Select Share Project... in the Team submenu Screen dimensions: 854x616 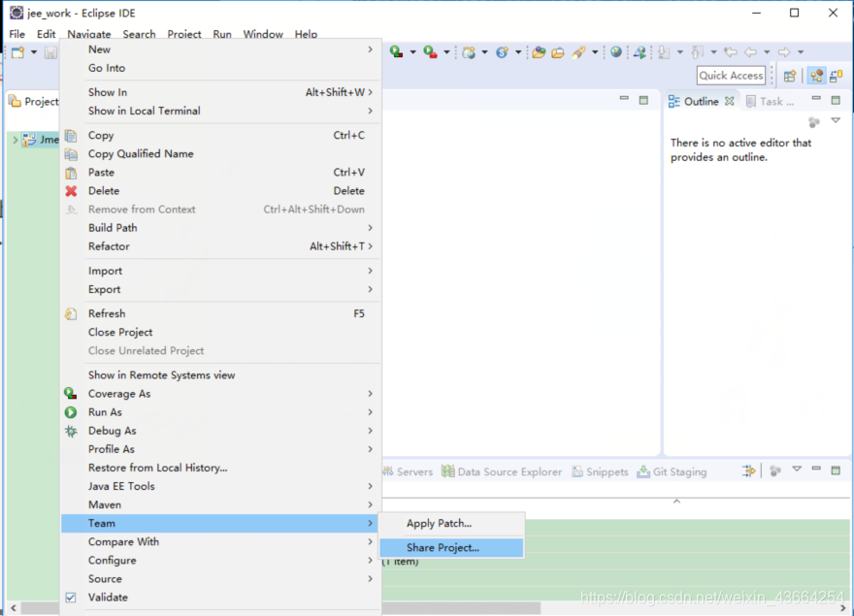(451, 548)
